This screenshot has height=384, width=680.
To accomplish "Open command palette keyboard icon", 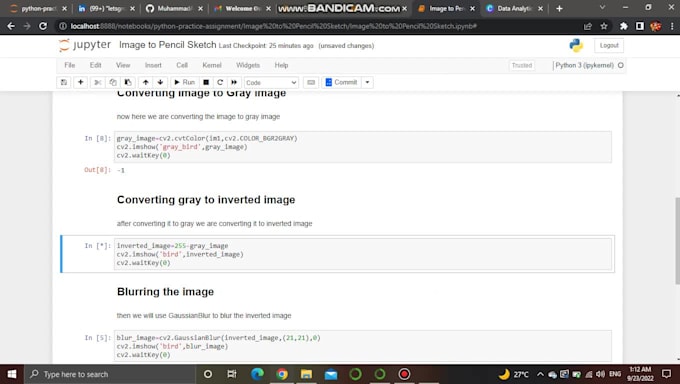I will 311,82.
